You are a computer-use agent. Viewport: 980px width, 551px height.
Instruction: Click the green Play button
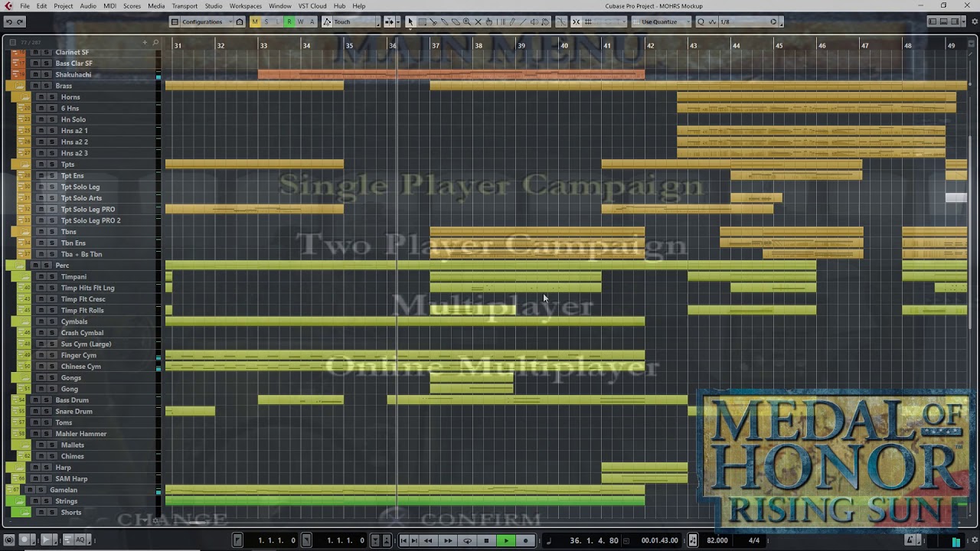tap(506, 540)
